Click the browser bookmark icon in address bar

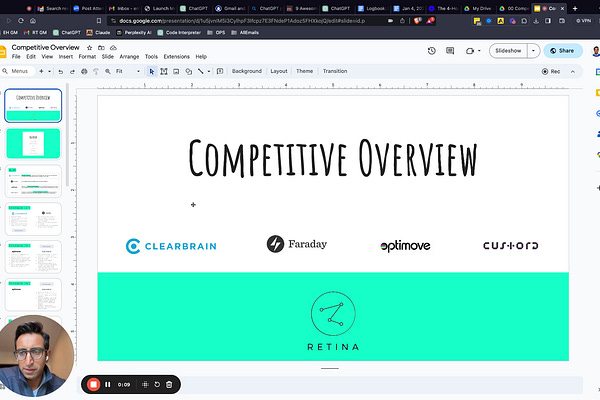point(99,21)
